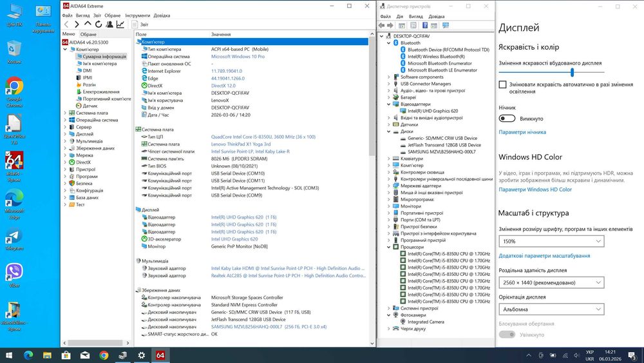Collapse the Комп'ютер tree node in AIDA64
This screenshot has height=363, width=644.
click(x=65, y=50)
